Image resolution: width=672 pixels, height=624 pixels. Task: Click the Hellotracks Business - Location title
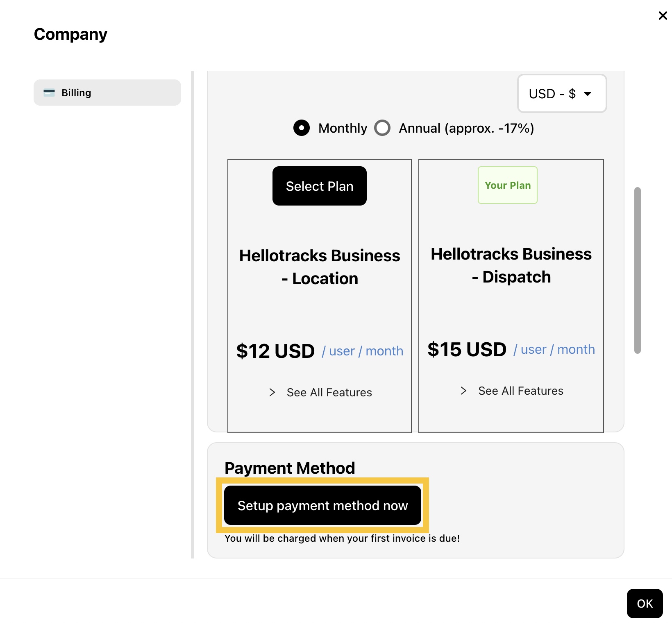click(320, 267)
